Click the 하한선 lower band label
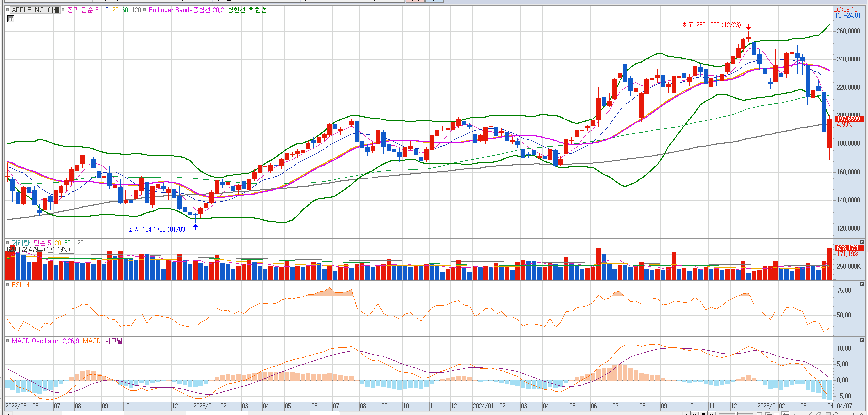 pos(258,10)
